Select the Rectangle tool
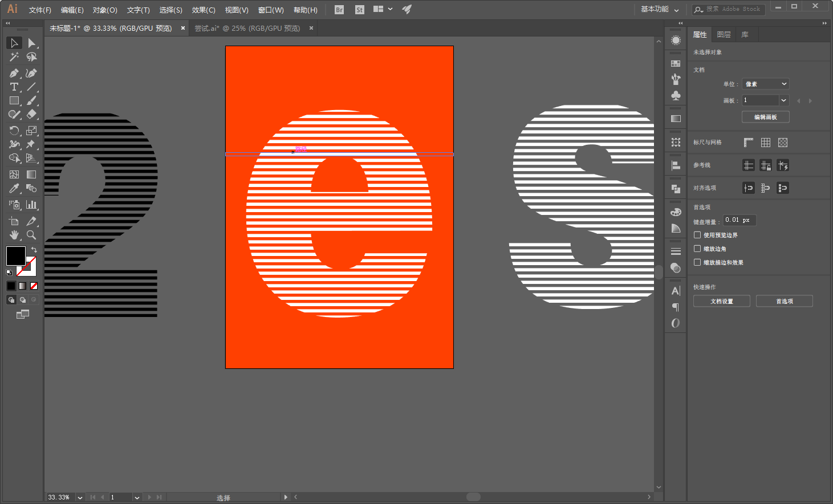The image size is (833, 504). coord(14,100)
